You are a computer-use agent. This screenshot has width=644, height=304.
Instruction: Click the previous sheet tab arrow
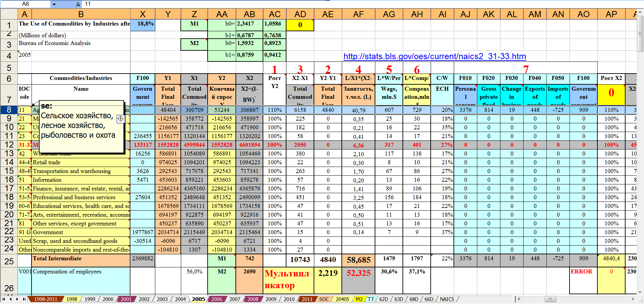(x=10, y=299)
